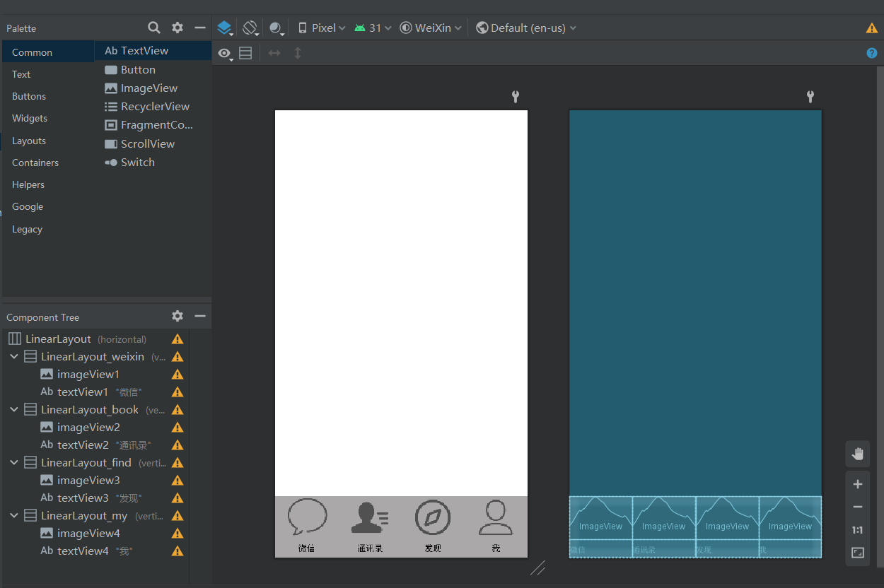
Task: Click the vertical expand arrows icon
Action: pyautogui.click(x=298, y=53)
